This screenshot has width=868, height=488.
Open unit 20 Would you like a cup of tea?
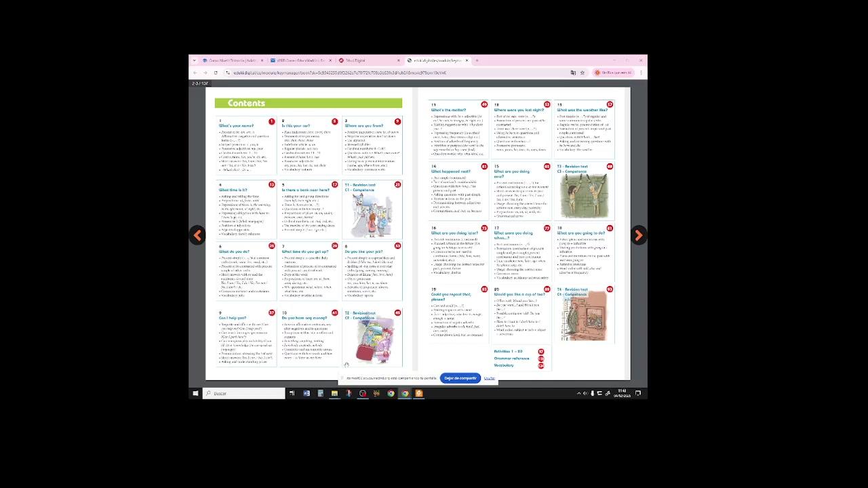[x=519, y=295]
